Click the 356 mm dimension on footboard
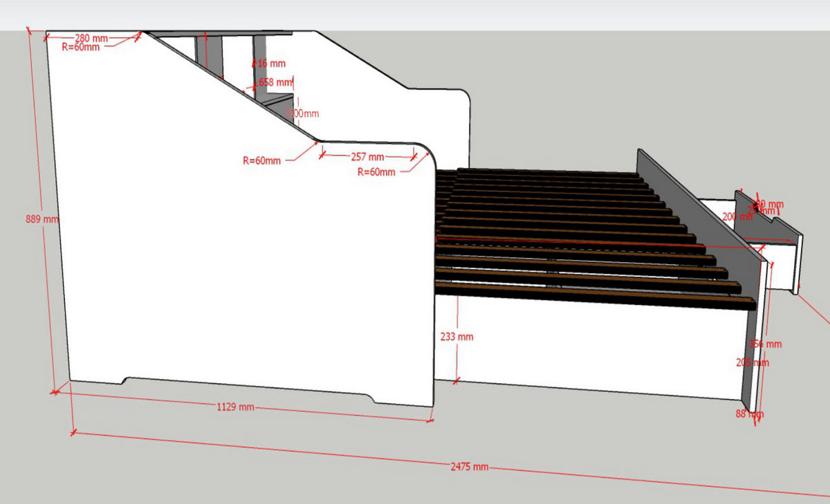830x504 pixels. click(766, 344)
